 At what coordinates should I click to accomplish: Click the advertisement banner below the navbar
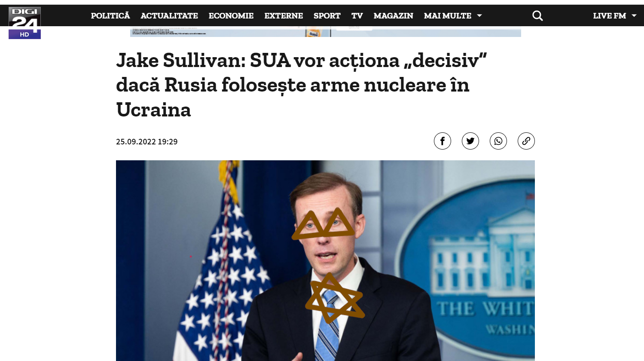click(x=326, y=31)
